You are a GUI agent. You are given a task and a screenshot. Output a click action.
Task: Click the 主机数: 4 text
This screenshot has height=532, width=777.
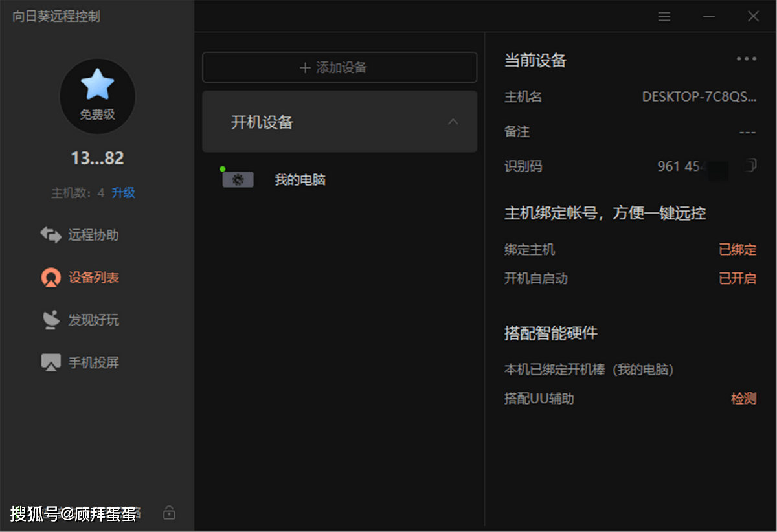[x=78, y=193]
